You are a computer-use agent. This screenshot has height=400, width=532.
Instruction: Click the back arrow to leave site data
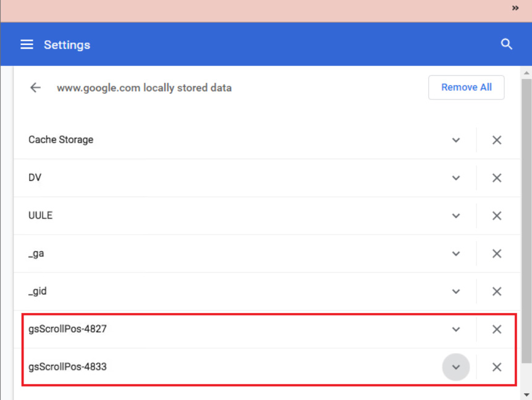pyautogui.click(x=35, y=87)
